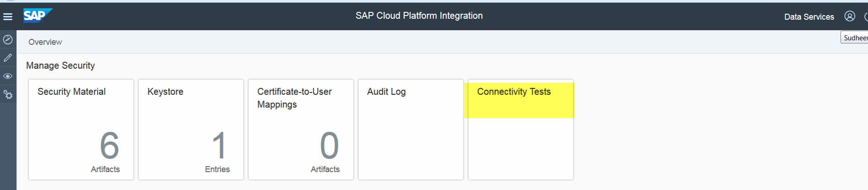
Task: Go to the Overview breadcrumb
Action: 45,42
